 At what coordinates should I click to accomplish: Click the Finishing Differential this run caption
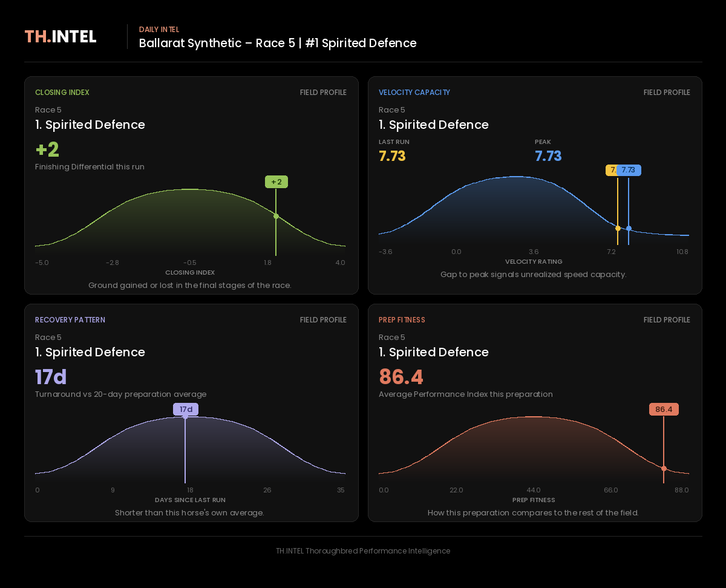point(90,167)
